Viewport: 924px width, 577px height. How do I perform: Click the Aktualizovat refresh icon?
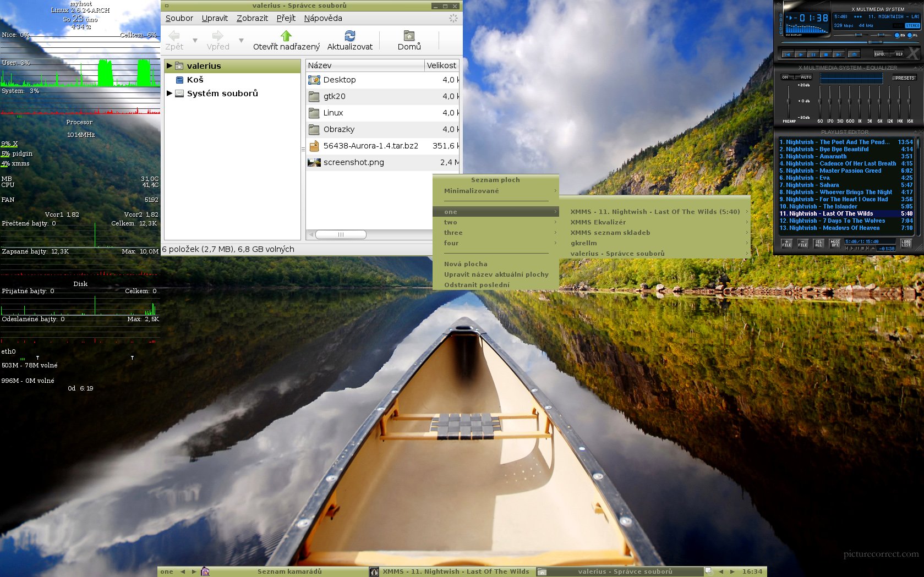click(x=349, y=36)
